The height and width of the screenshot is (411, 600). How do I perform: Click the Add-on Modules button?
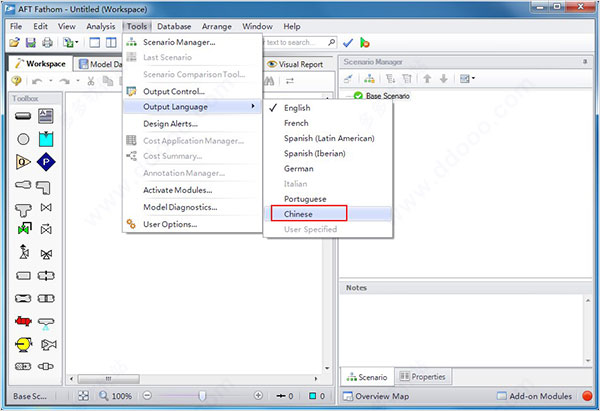[534, 396]
